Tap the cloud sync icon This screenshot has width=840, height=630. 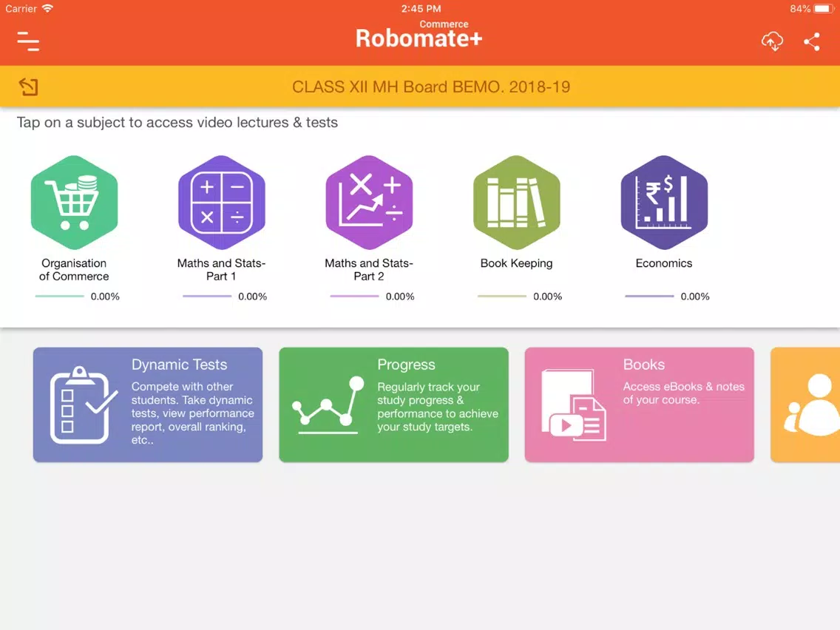[772, 41]
